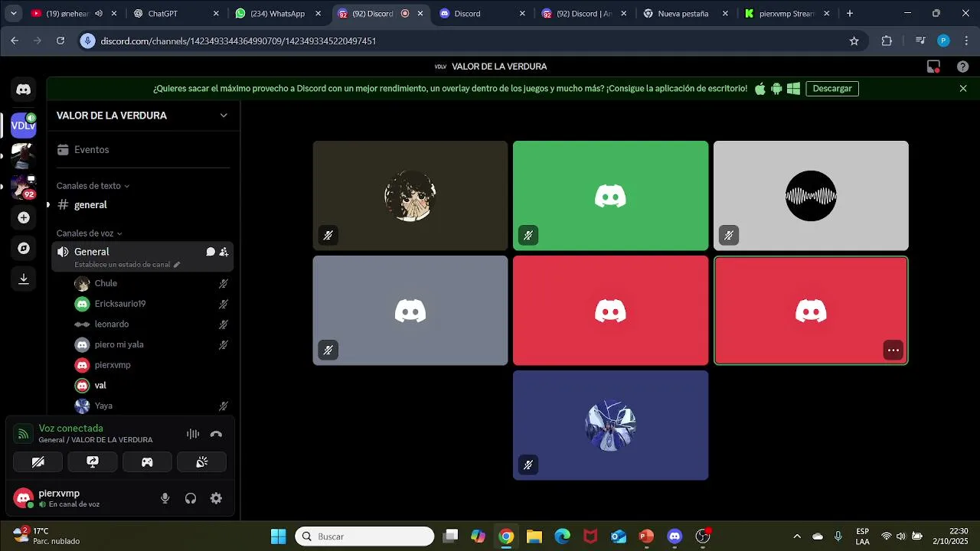Viewport: 980px width, 551px height.
Task: Mute microphone in user panel
Action: pos(165,498)
